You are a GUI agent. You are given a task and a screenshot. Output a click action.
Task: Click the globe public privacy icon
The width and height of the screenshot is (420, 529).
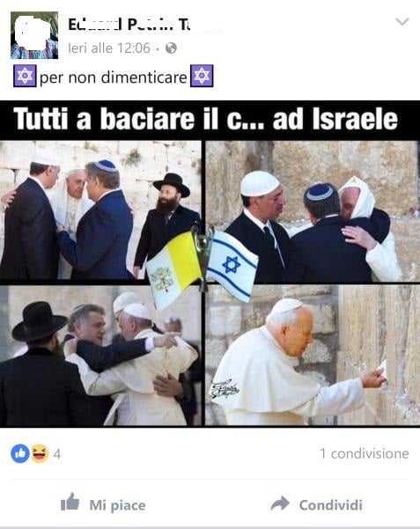pos(171,48)
